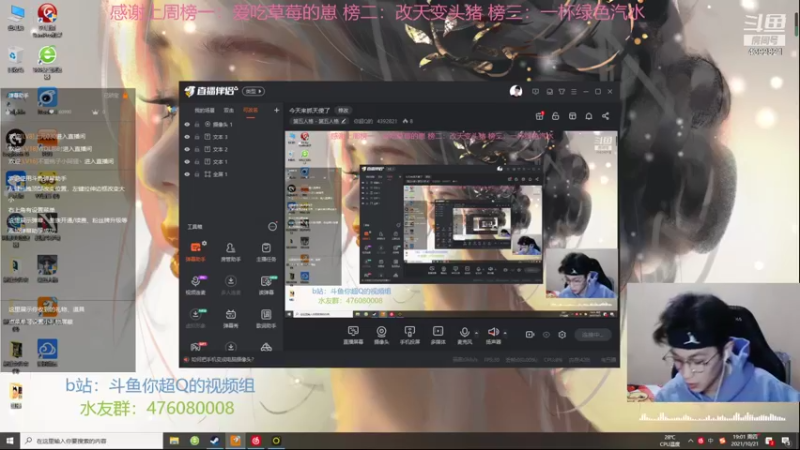Open the mode switch pill beside logo
The width and height of the screenshot is (800, 450).
pos(254,91)
